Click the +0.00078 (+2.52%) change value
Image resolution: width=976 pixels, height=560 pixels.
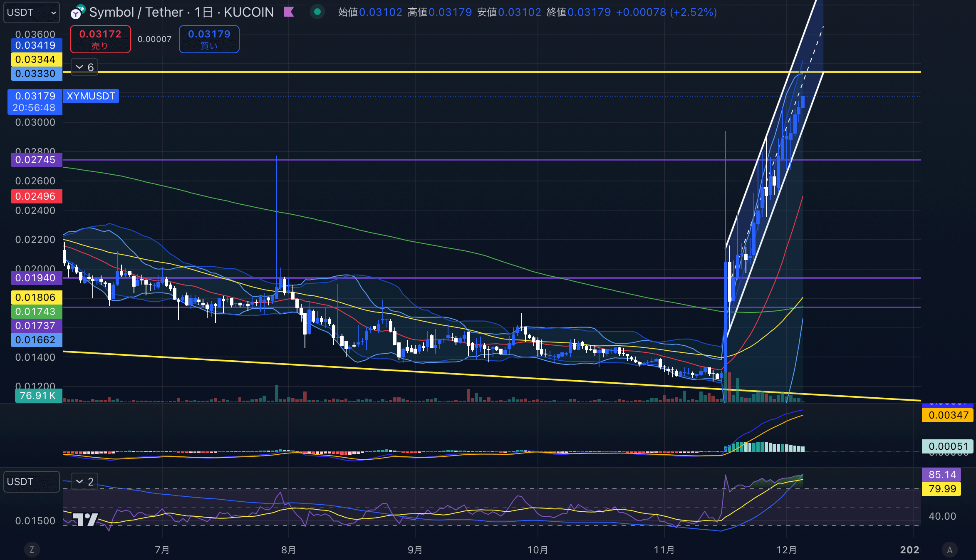(666, 12)
